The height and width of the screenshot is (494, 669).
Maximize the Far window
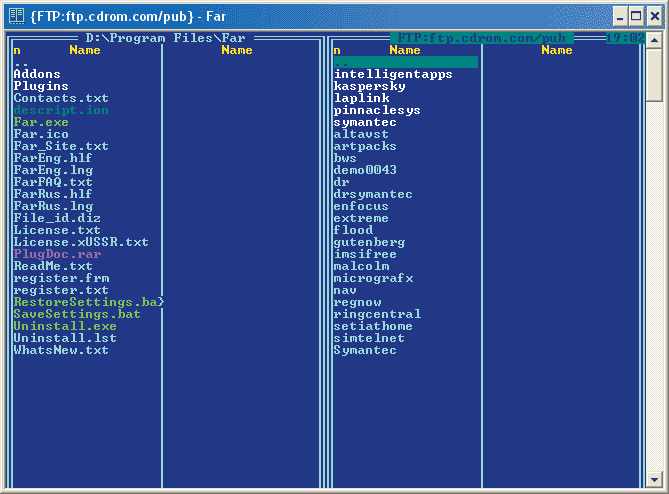[x=636, y=16]
